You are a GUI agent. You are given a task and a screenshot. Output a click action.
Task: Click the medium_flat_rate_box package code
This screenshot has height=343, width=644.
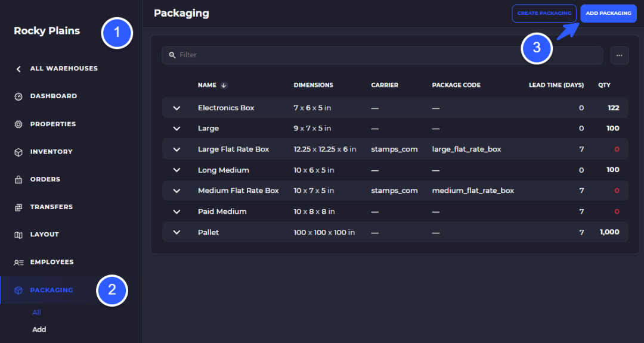(x=473, y=191)
